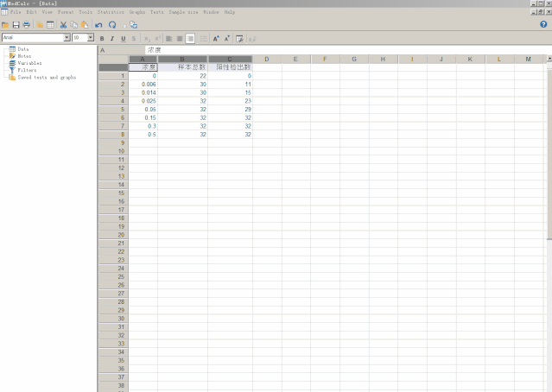Open the spreadsheet grid icon in toolbar

[x=50, y=25]
